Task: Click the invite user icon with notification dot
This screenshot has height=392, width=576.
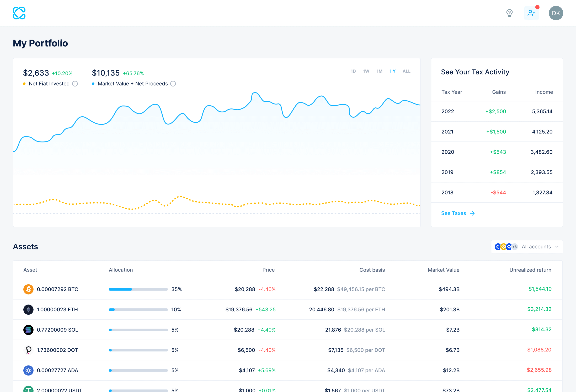Action: 531,13
